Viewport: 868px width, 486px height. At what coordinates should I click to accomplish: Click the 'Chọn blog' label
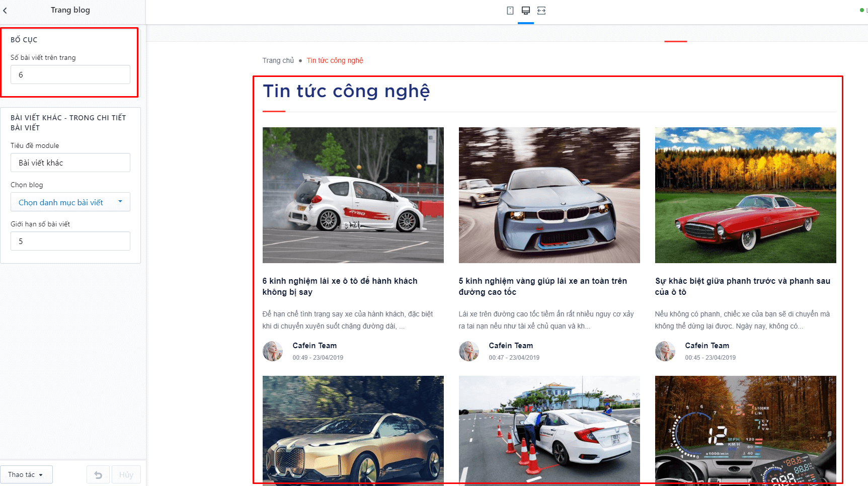[x=27, y=185]
